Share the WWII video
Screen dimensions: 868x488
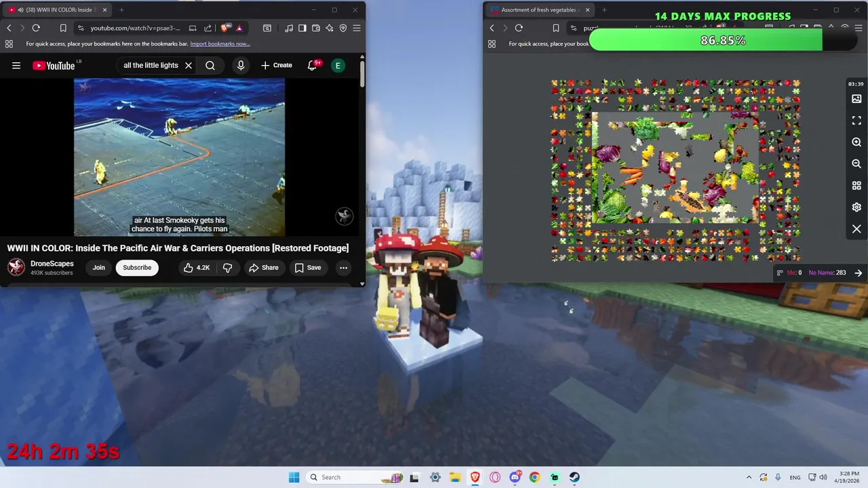pyautogui.click(x=264, y=268)
